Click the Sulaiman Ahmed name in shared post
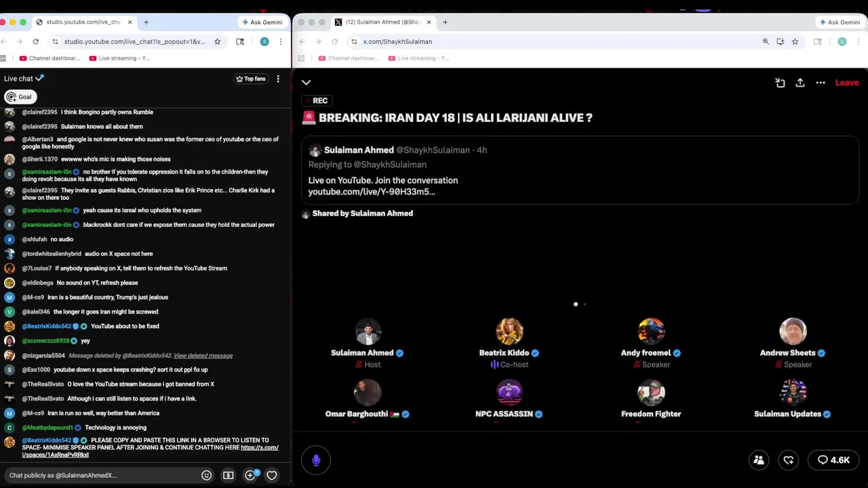The width and height of the screenshot is (868, 488). click(x=359, y=150)
